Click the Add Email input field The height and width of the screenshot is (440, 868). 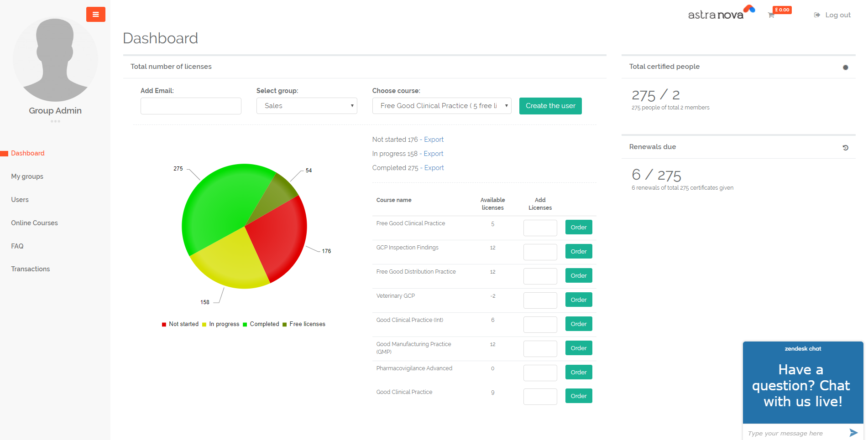point(191,106)
